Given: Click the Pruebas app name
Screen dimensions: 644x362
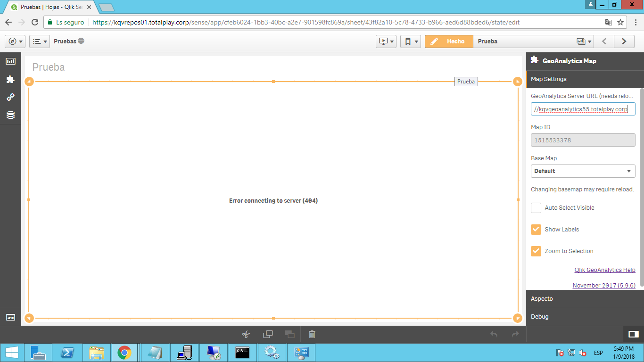Looking at the screenshot, I should tap(65, 41).
